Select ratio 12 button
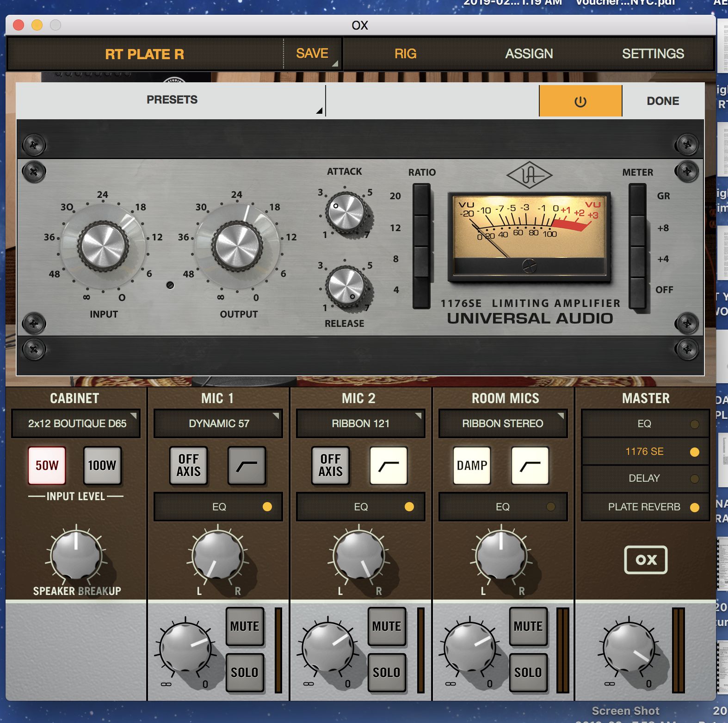 (421, 230)
